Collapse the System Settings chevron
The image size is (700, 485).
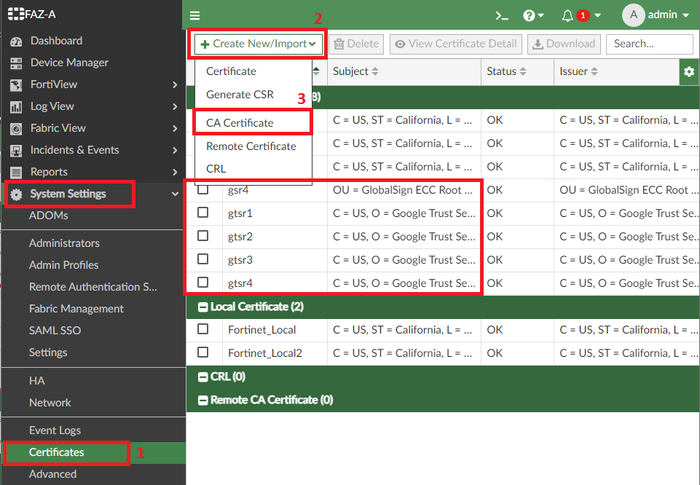(x=175, y=194)
